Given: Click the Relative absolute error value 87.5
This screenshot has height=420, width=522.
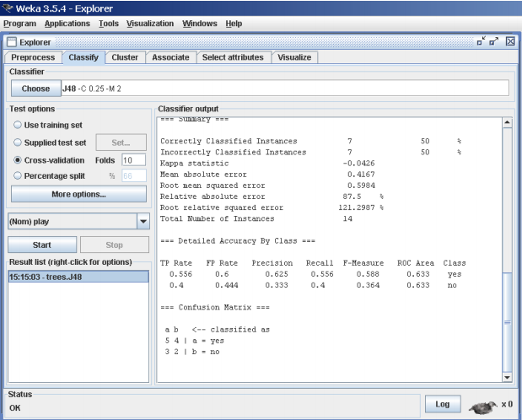Looking at the screenshot, I should click(352, 197).
